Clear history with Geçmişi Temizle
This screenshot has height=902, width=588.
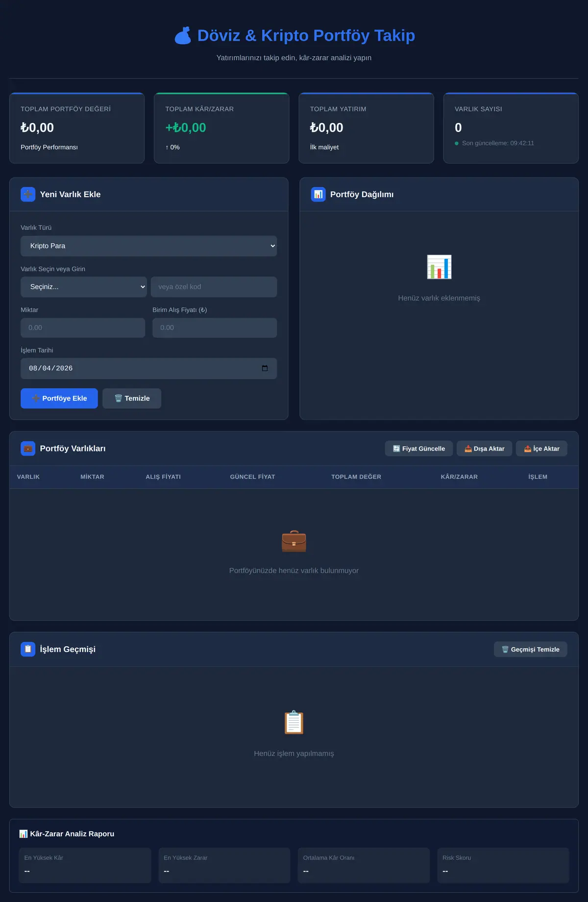tap(531, 649)
